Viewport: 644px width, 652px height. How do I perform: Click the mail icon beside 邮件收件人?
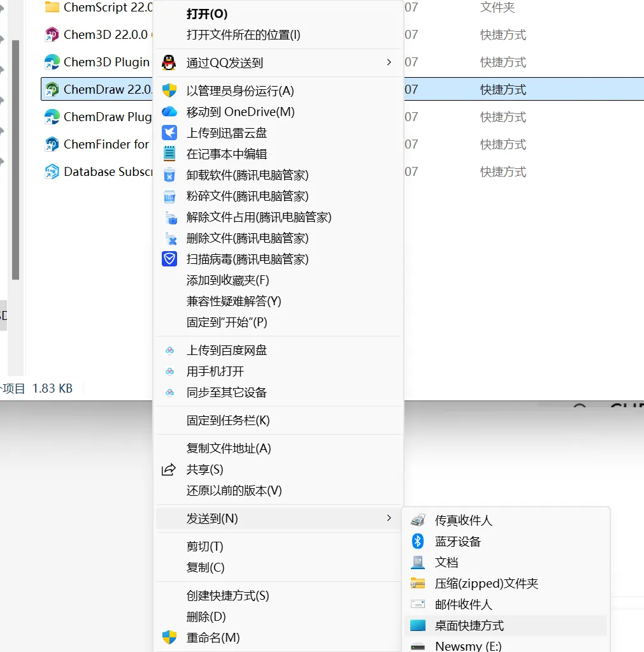(418, 604)
